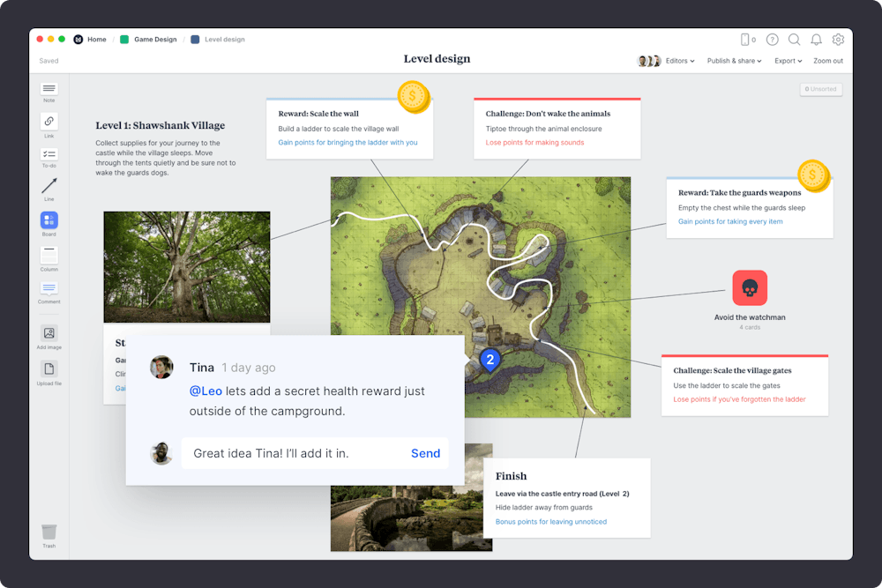
Task: Select the Link tool
Action: click(x=49, y=123)
